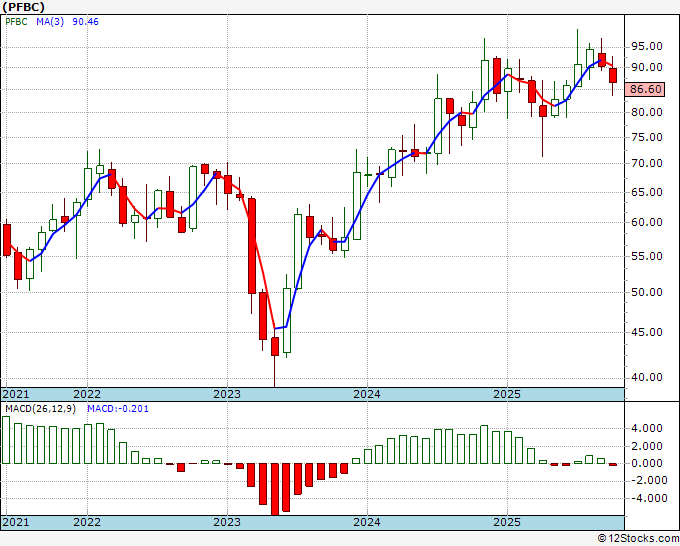Click 2025 on the price chart timeline
The image size is (680, 546).
pos(507,394)
